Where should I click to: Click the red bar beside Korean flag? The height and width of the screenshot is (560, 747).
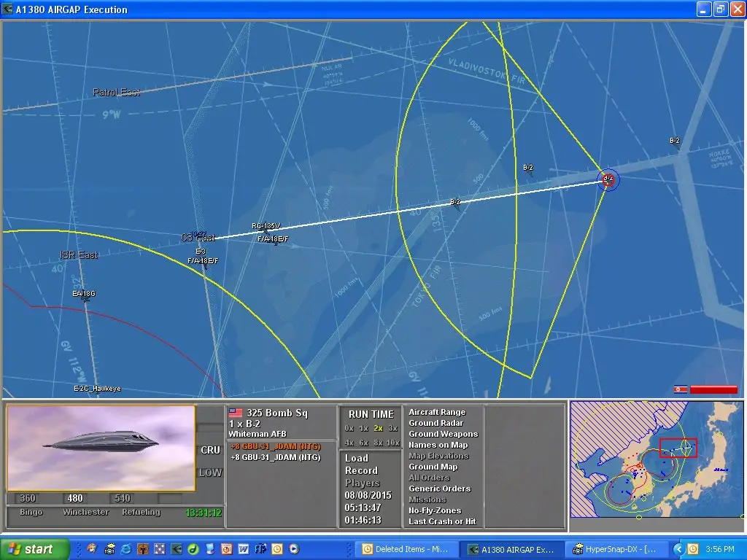[713, 389]
